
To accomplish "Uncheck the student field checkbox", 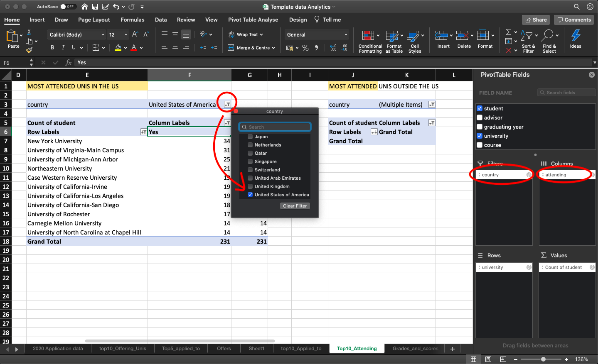I will pos(480,108).
